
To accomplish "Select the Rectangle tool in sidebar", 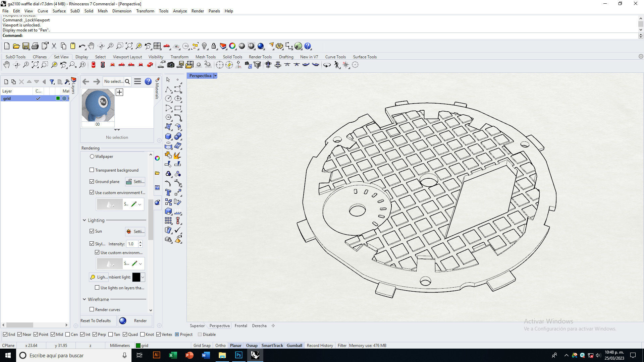I will (x=178, y=108).
